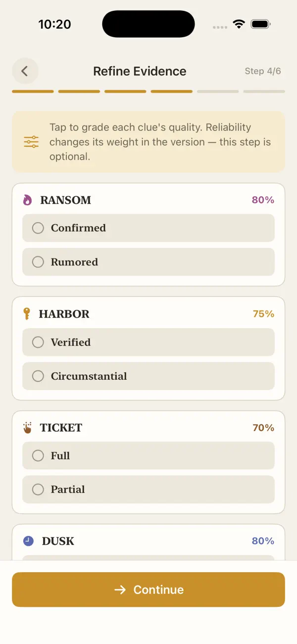Tap the flame icon beside RANSOM
This screenshot has width=297, height=644.
coord(28,200)
